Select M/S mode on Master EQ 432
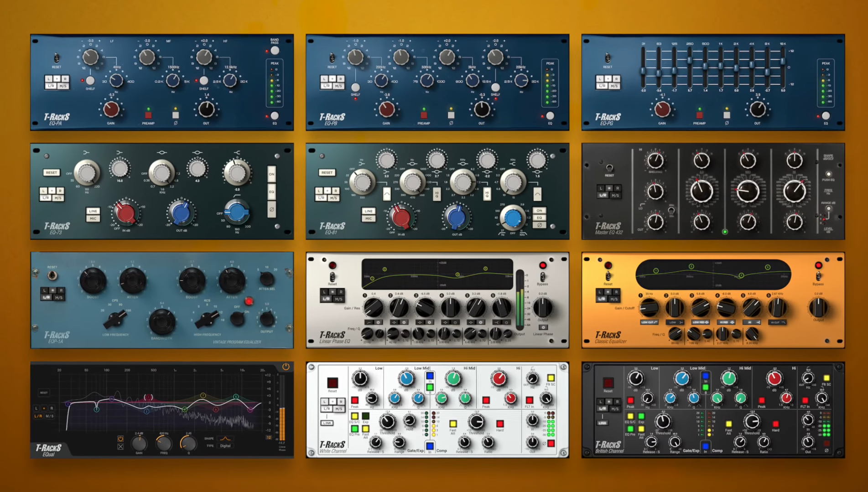The height and width of the screenshot is (492, 868). coord(615,195)
